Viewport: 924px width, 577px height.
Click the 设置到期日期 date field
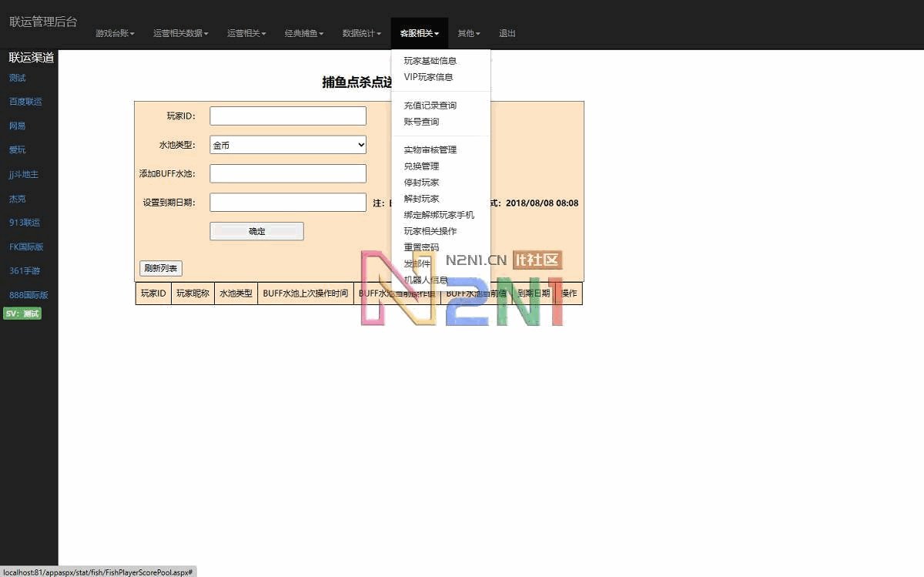click(x=287, y=202)
